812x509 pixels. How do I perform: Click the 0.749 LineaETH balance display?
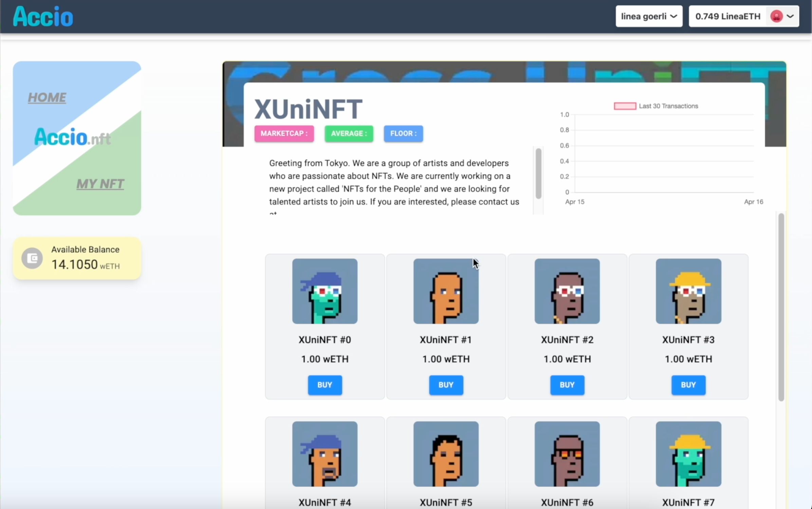(x=727, y=16)
